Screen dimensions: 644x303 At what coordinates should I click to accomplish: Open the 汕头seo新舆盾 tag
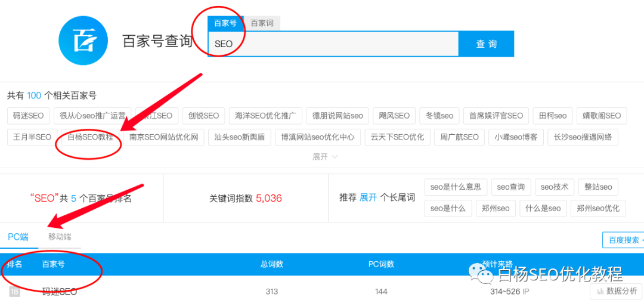click(240, 137)
